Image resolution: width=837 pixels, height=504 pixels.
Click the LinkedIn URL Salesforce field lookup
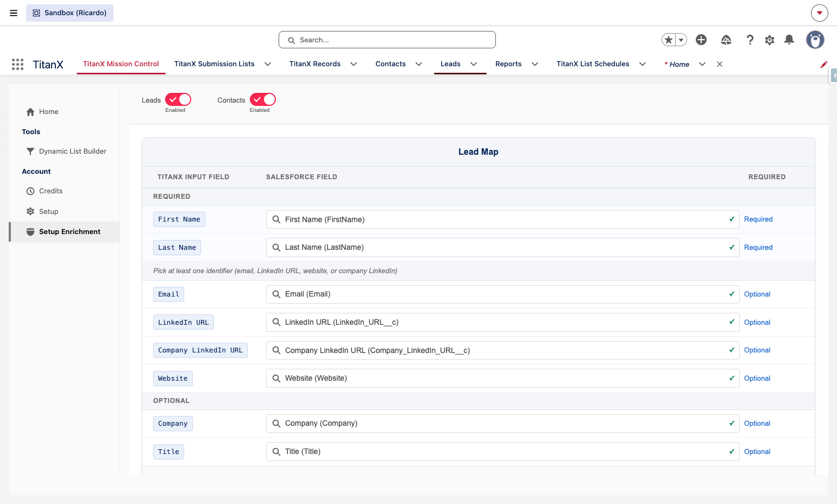click(502, 322)
